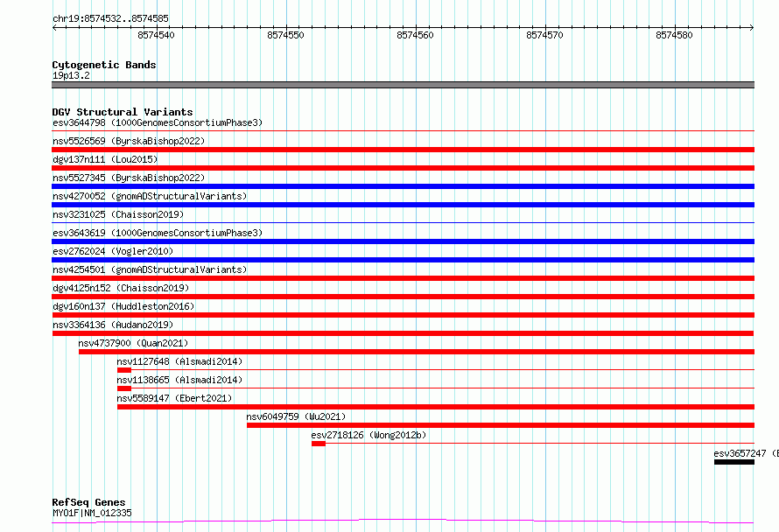
Task: Click blue bar under esv3643619
Action: [x=403, y=241]
